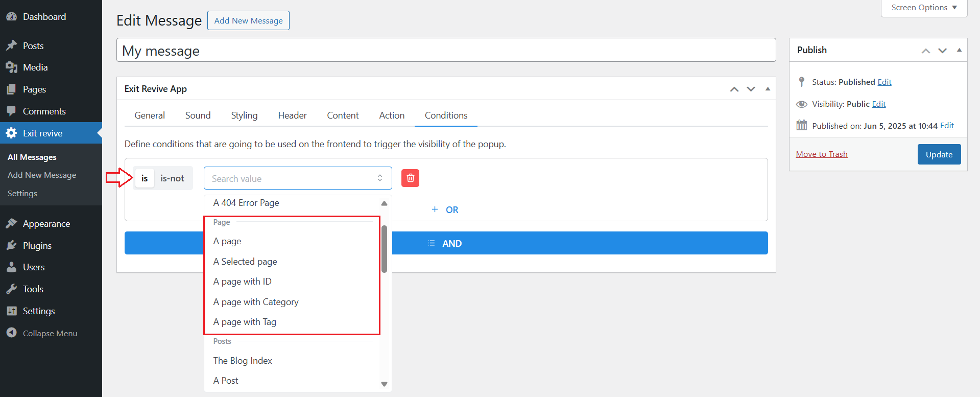Viewport: 980px width, 397px height.
Task: Select the "is" condition toggle
Action: pyautogui.click(x=145, y=178)
